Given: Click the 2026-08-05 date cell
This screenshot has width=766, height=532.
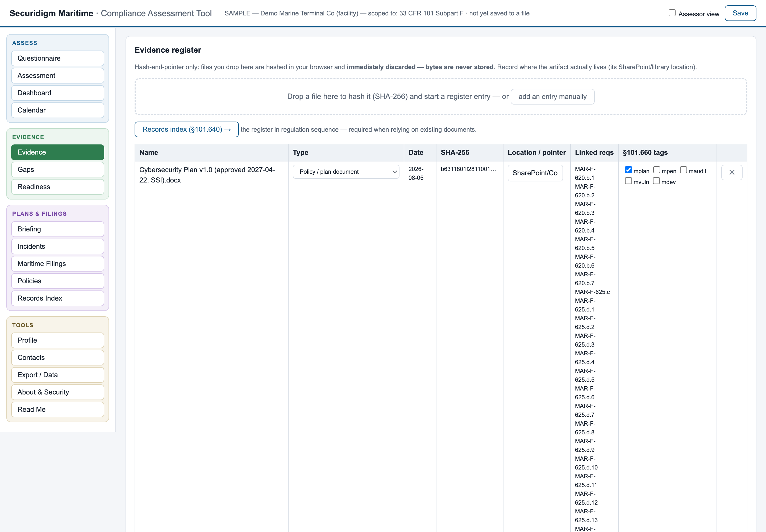Looking at the screenshot, I should click(x=416, y=173).
